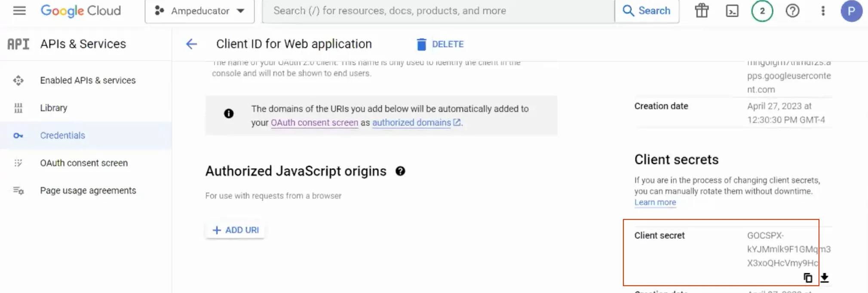Click the Enabled APIs & services sidebar icon

pyautogui.click(x=18, y=80)
